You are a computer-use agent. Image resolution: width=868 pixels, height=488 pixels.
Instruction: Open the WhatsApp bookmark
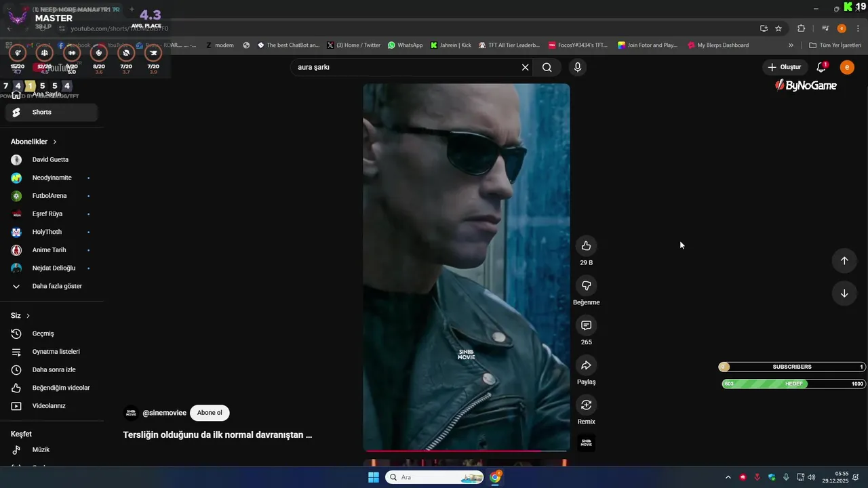point(405,45)
